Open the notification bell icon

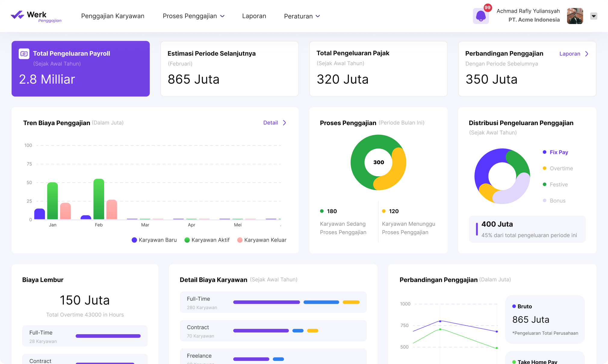481,16
